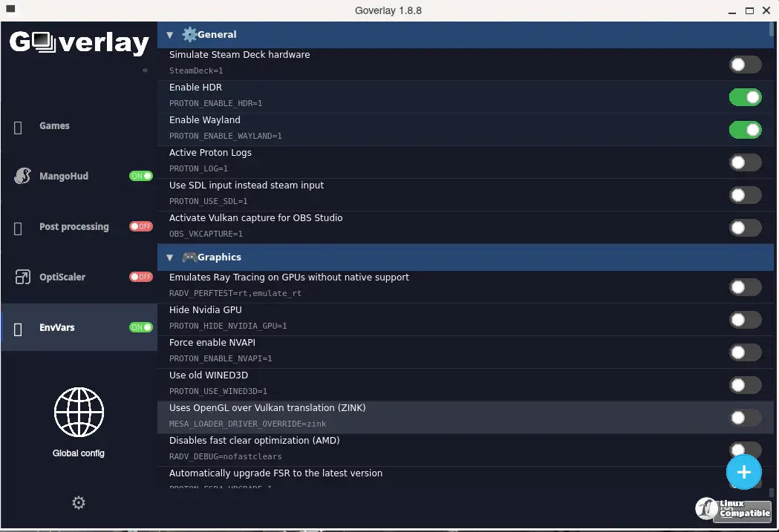Click the Graphics gamepad icon
The width and height of the screenshot is (779, 532).
pos(189,257)
